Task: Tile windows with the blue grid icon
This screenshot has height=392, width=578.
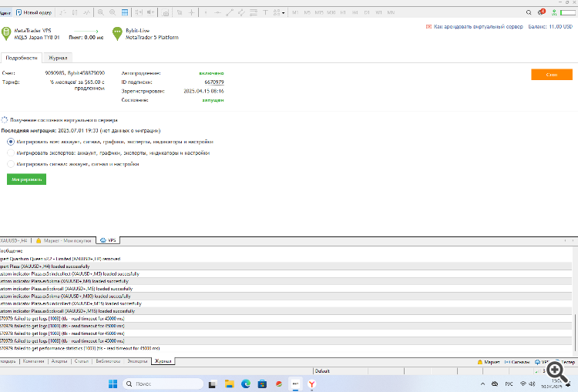Action: 125,12
